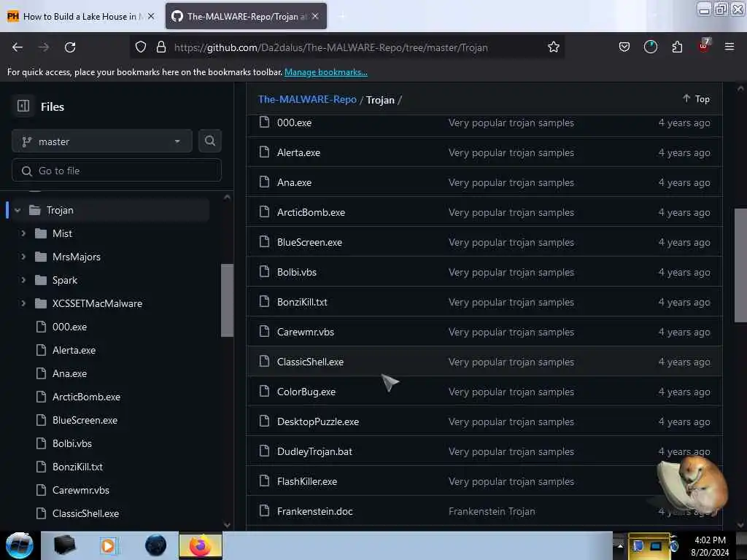747x560 pixels.
Task: Open ColorBug.exe file entry
Action: [x=306, y=392]
